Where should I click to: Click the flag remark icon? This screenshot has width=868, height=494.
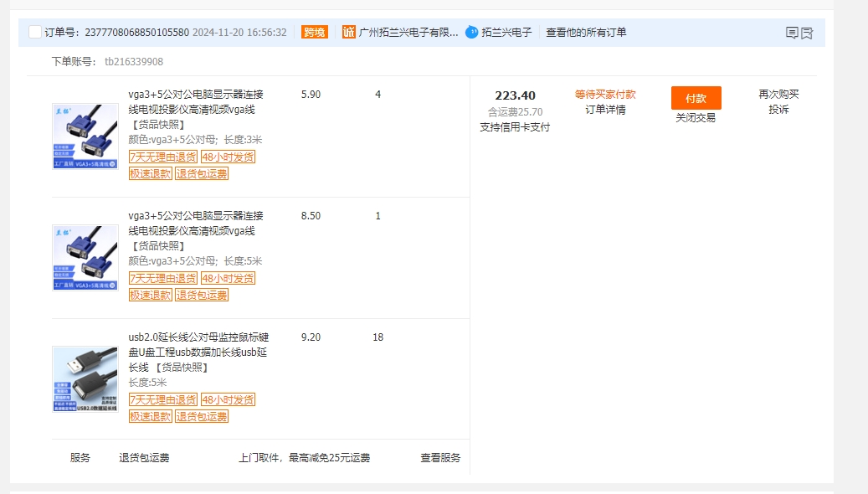point(807,33)
